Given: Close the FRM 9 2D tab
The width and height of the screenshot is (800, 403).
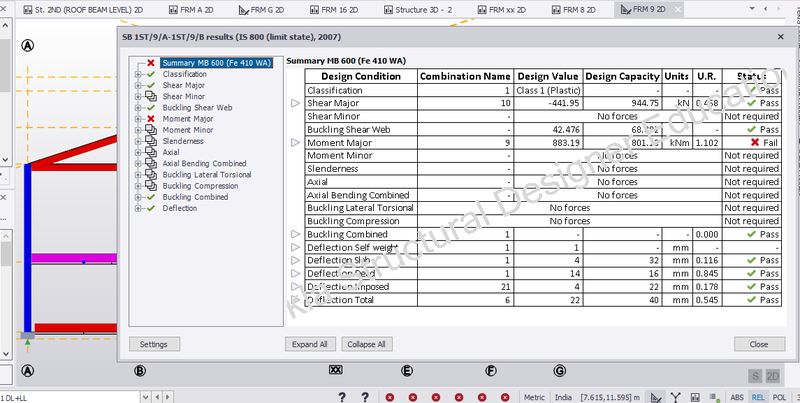Looking at the screenshot, I should (x=677, y=10).
